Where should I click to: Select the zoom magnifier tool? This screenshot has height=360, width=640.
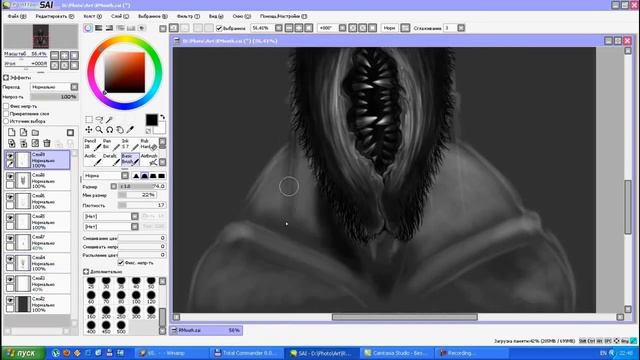99,129
